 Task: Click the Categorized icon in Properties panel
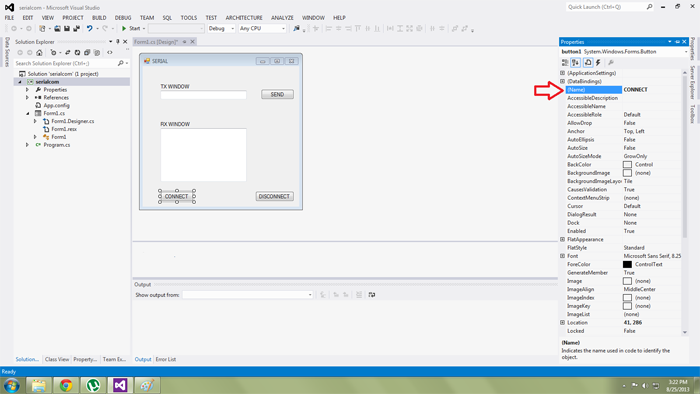[x=565, y=63]
